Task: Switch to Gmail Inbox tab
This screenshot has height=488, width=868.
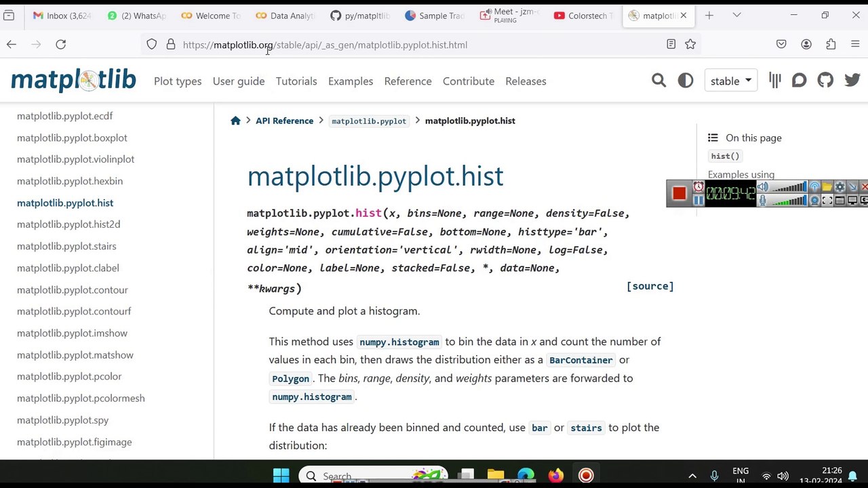Action: 62,15
